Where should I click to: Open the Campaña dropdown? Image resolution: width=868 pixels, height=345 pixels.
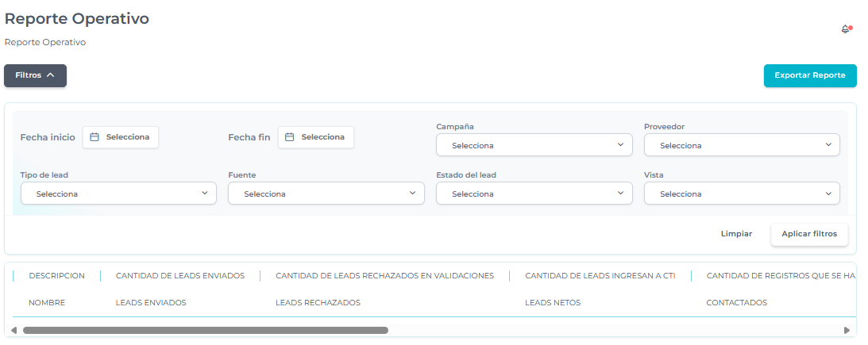coord(534,145)
